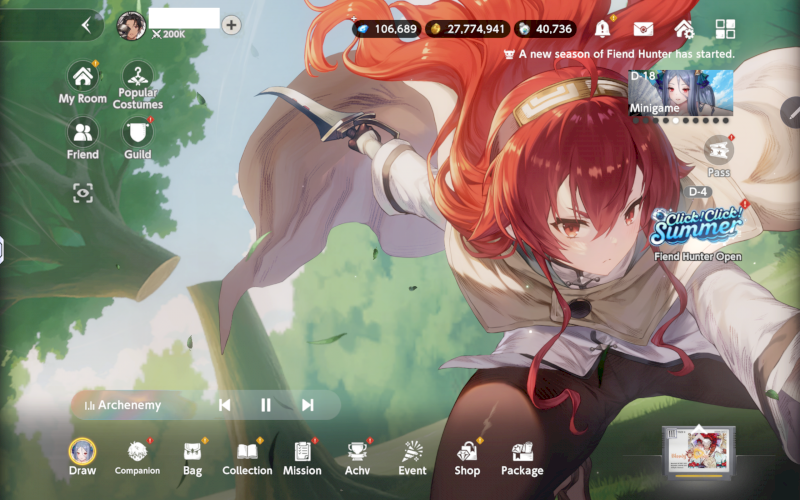This screenshot has height=500, width=800.
Task: Open the Friend list icon
Action: 82,133
